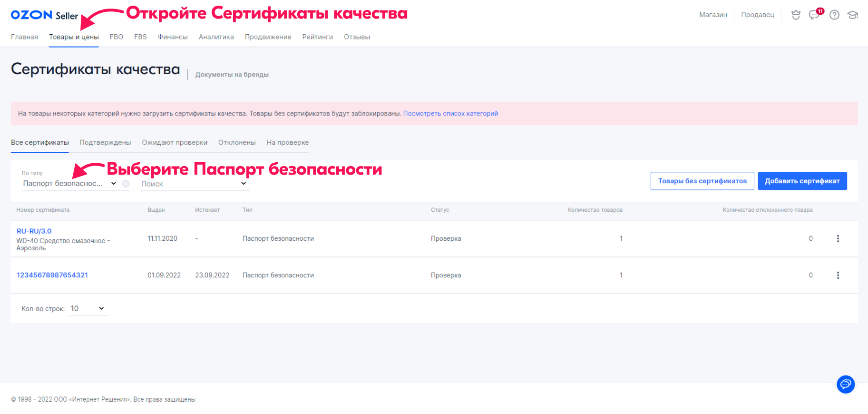
Task: Clear the selected certificate type filter
Action: click(126, 184)
